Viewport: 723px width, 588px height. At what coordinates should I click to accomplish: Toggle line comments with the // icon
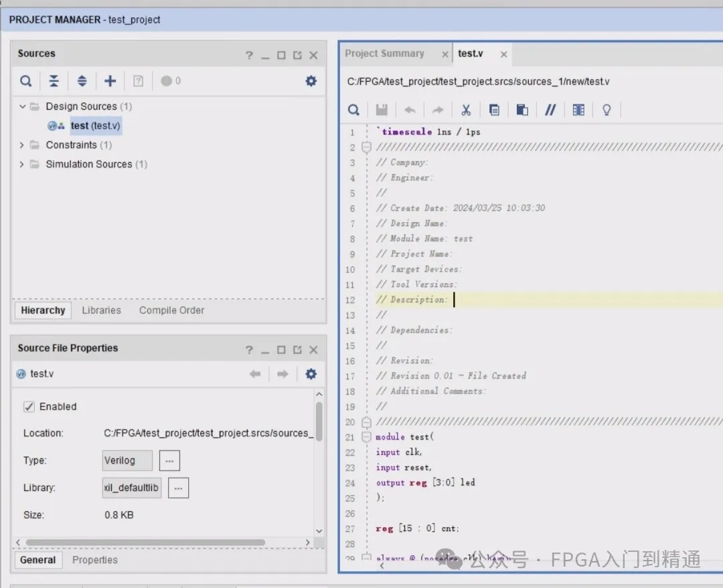[x=550, y=110]
